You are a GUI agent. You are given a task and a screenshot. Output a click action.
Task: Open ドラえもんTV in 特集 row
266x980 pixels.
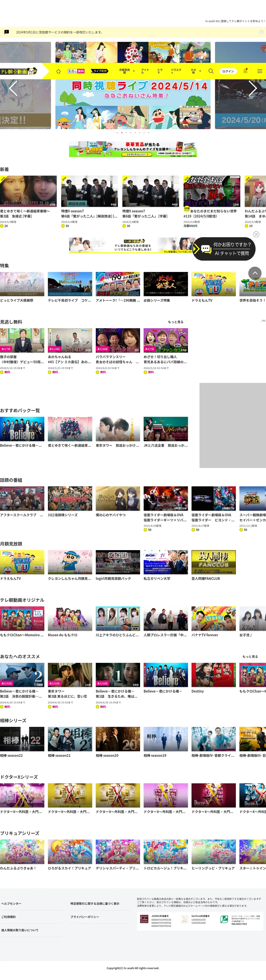pos(213,284)
